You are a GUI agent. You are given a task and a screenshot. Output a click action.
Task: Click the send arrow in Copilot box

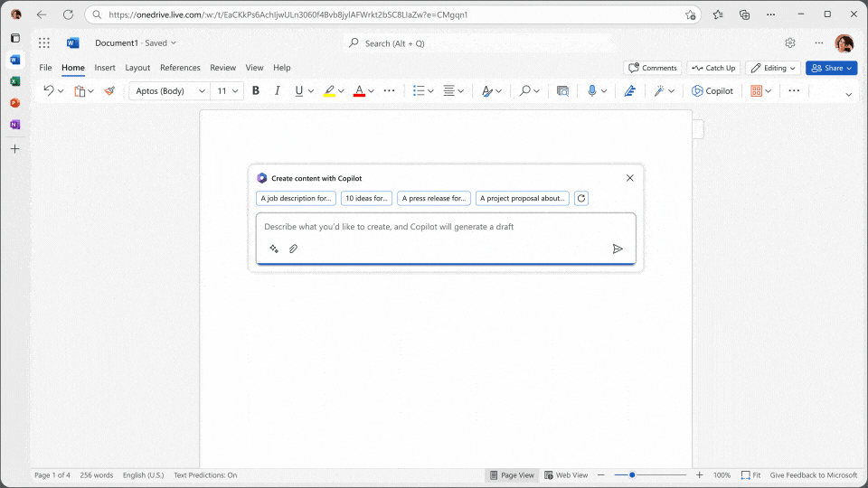click(618, 249)
